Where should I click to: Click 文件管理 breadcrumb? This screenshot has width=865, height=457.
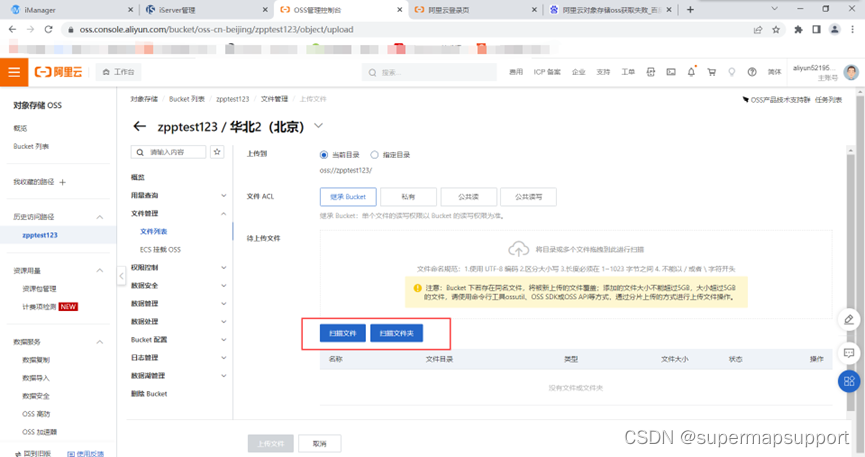[x=274, y=99]
